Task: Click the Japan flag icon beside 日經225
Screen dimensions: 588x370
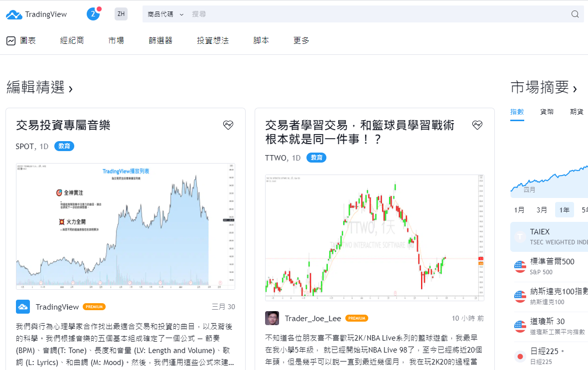Action: pyautogui.click(x=520, y=356)
